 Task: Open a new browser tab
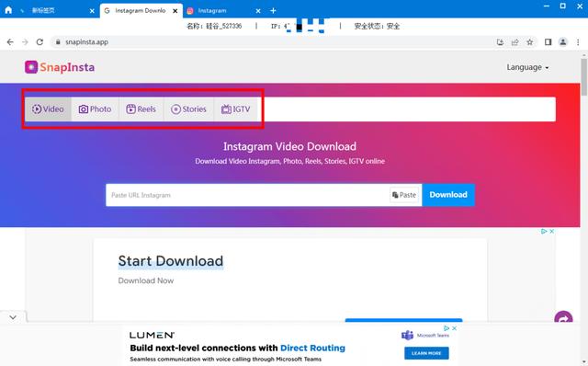[273, 10]
